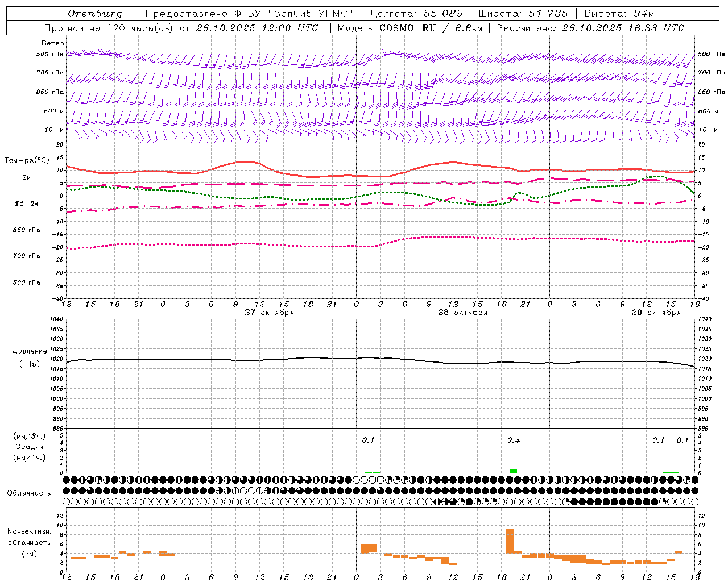
Task: Click the 0.4 precipitation value
Action: click(x=514, y=440)
